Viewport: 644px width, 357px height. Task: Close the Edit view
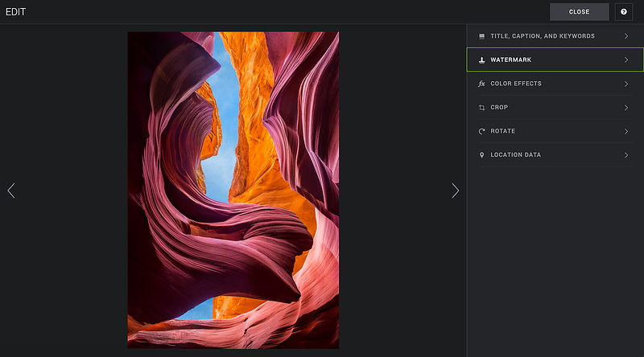[579, 12]
